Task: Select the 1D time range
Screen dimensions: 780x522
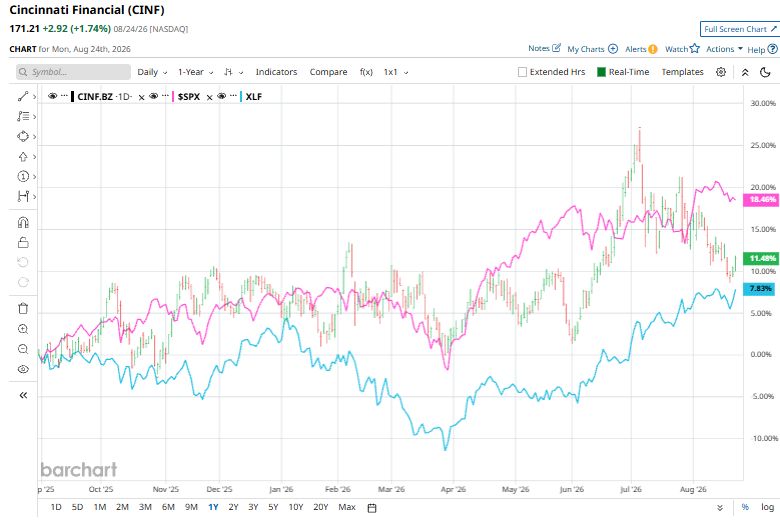Action: click(x=56, y=507)
